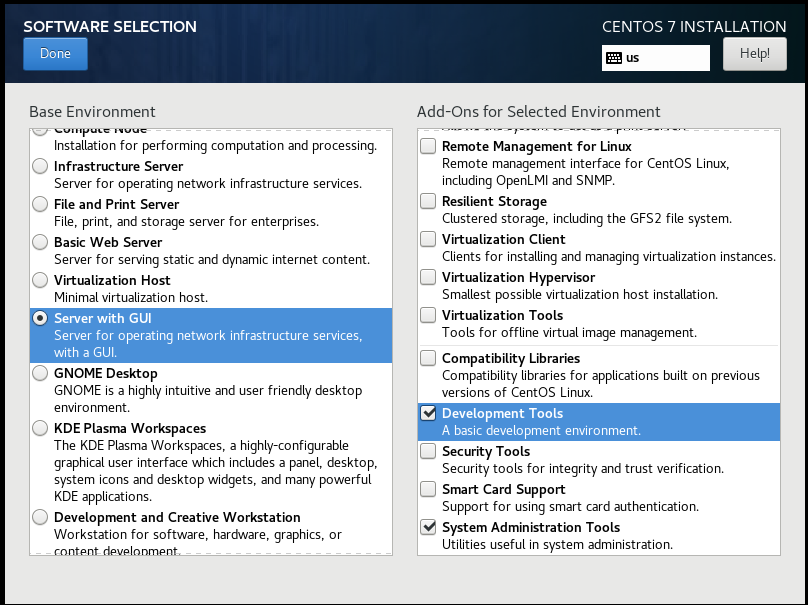Select Basic Web Server radio button
The image size is (808, 605).
tap(40, 242)
